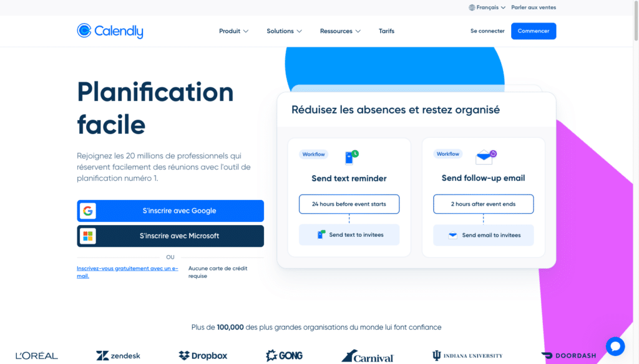Click Parler aux ventes link
Image resolution: width=639 pixels, height=364 pixels.
pos(534,7)
